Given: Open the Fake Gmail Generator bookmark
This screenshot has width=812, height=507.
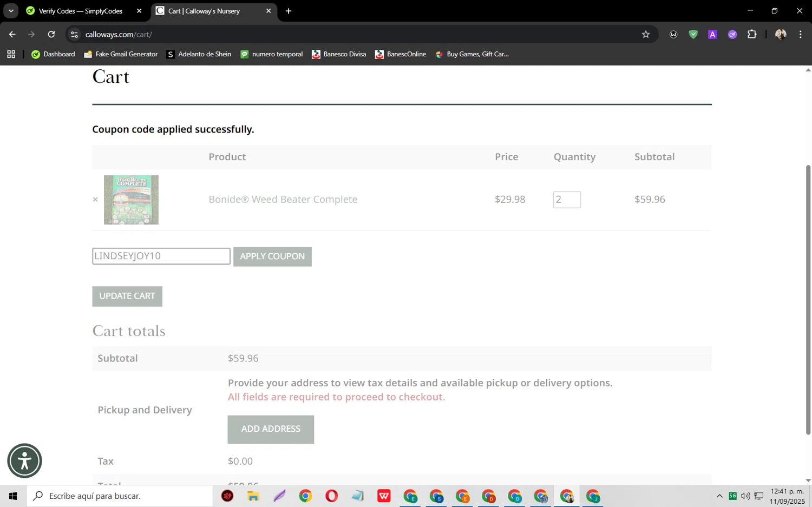Looking at the screenshot, I should point(121,54).
